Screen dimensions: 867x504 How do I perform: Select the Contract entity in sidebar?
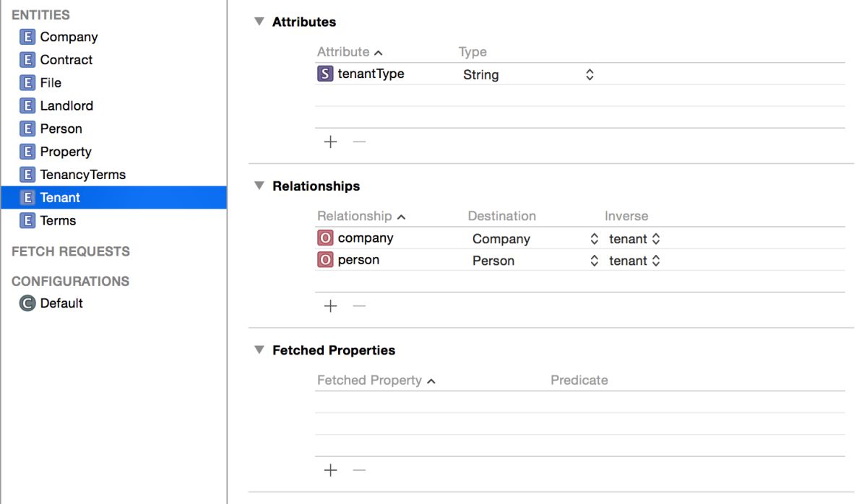pos(66,60)
